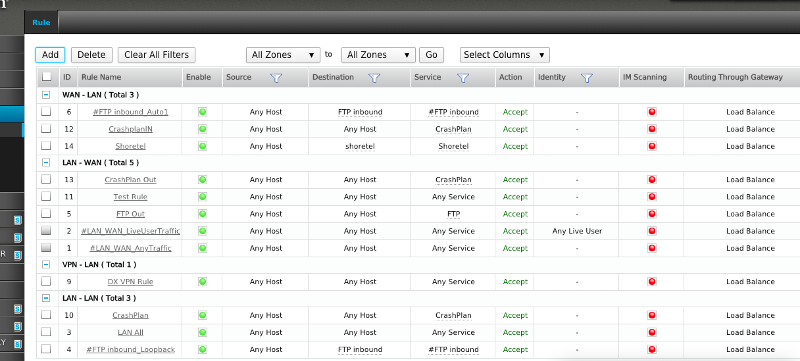Toggle green enable status of #FTP inbound_Loopback

pos(203,349)
